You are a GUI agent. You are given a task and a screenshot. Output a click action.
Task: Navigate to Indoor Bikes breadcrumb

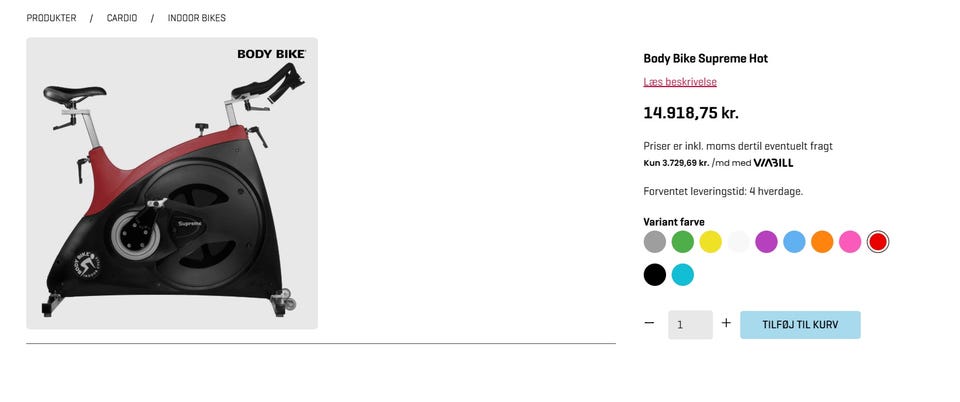[197, 18]
